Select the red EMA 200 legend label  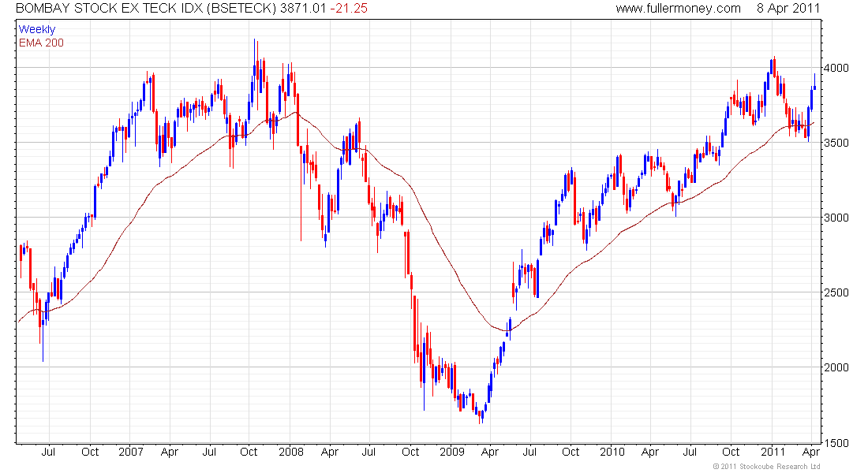click(x=41, y=43)
